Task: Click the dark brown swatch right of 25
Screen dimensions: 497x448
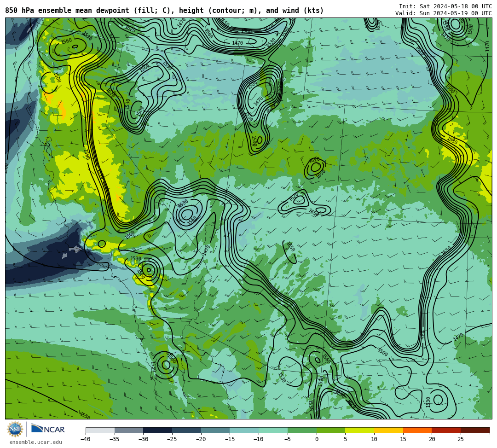Action: coord(475,430)
